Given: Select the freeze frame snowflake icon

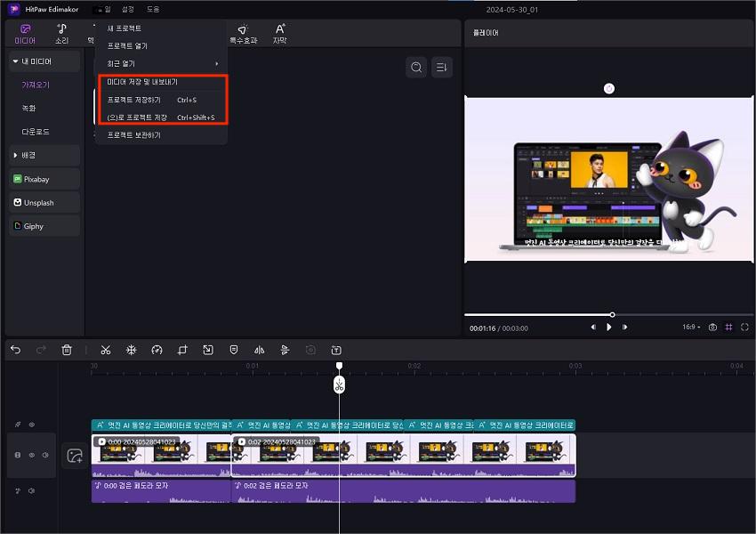Looking at the screenshot, I should pyautogui.click(x=131, y=350).
